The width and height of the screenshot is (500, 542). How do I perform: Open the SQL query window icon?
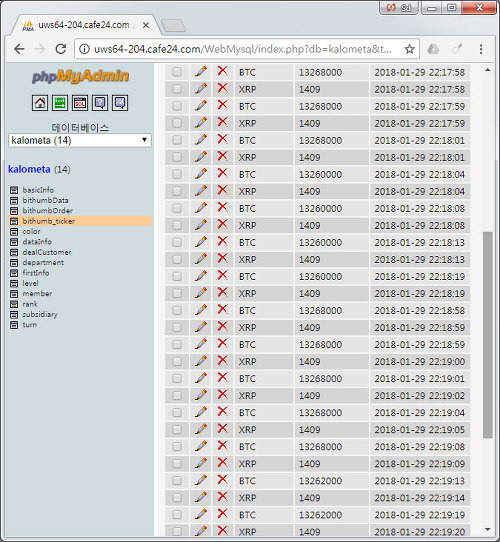(x=80, y=103)
